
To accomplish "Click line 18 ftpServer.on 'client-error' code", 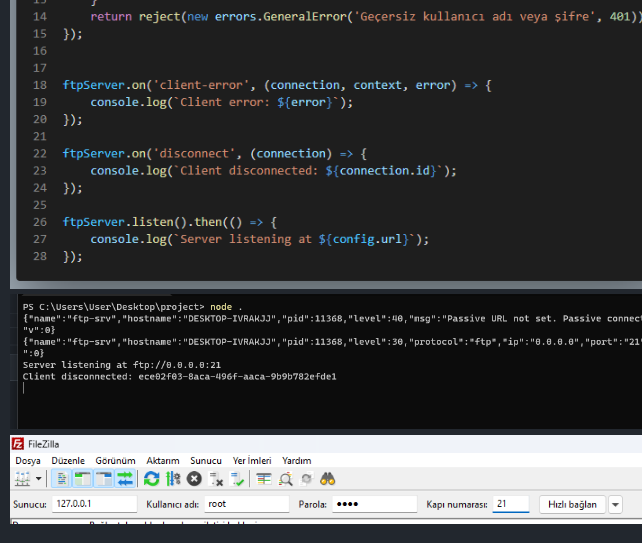I will 277,85.
